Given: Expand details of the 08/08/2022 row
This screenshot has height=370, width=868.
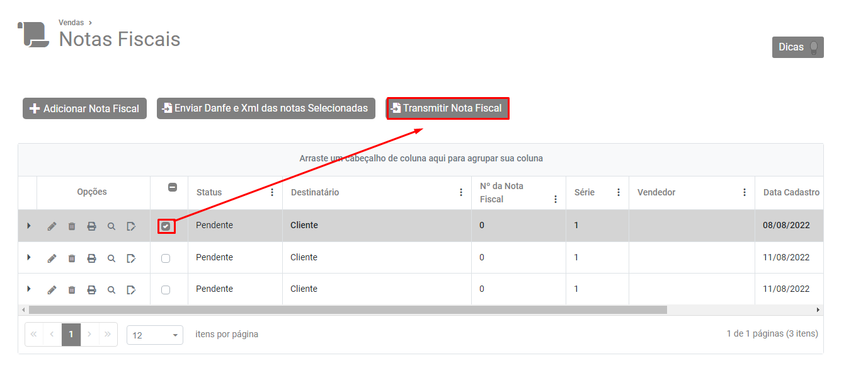Looking at the screenshot, I should (x=28, y=226).
